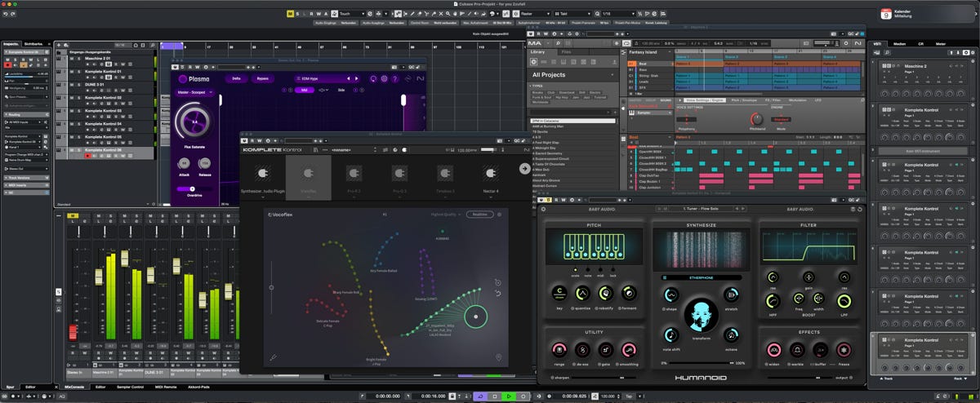Open the Medien tab in right panel

click(898, 43)
